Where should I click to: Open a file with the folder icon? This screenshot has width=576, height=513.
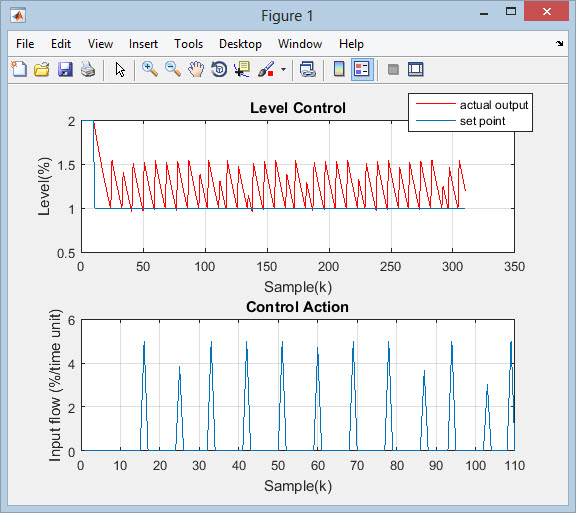pos(42,69)
